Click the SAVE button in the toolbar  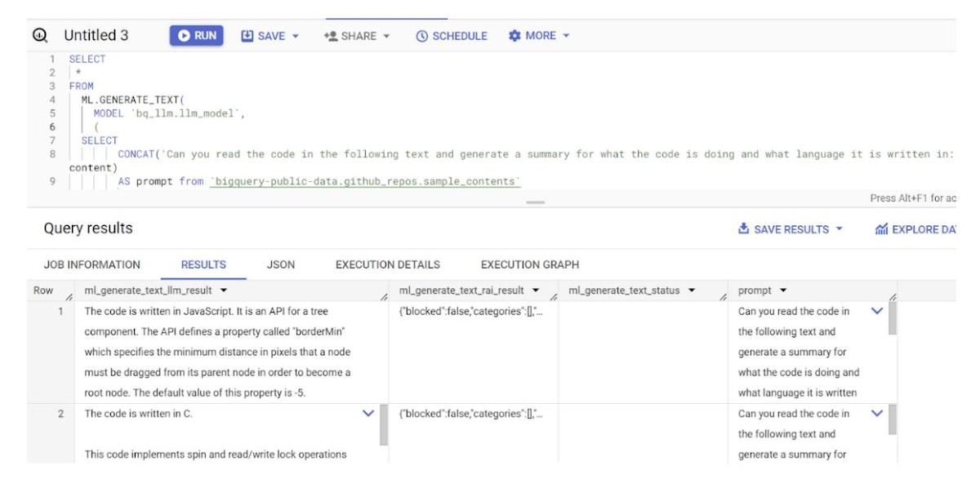(x=270, y=36)
